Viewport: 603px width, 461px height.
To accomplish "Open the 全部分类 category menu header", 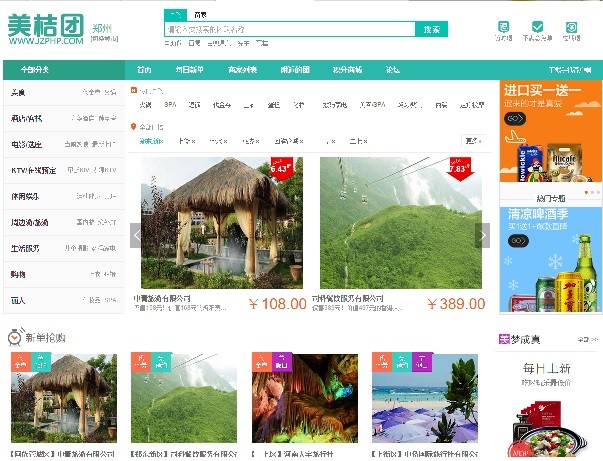I will [35, 70].
